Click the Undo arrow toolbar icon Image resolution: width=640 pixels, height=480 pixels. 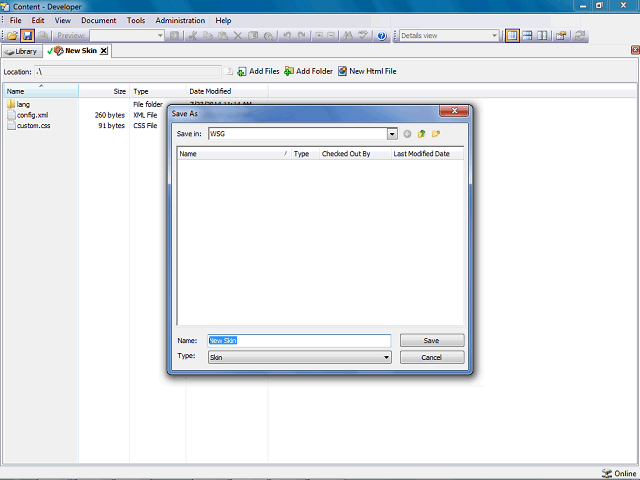[x=287, y=36]
